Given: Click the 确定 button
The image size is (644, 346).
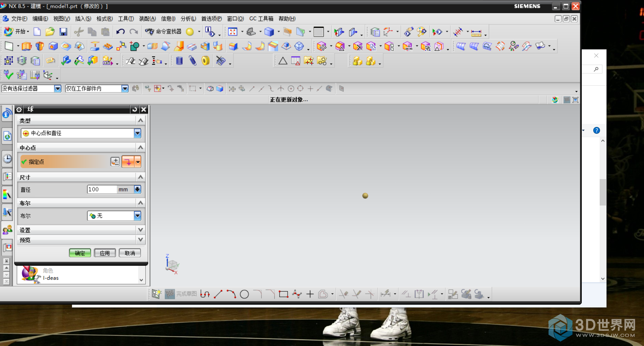Looking at the screenshot, I should coord(80,253).
